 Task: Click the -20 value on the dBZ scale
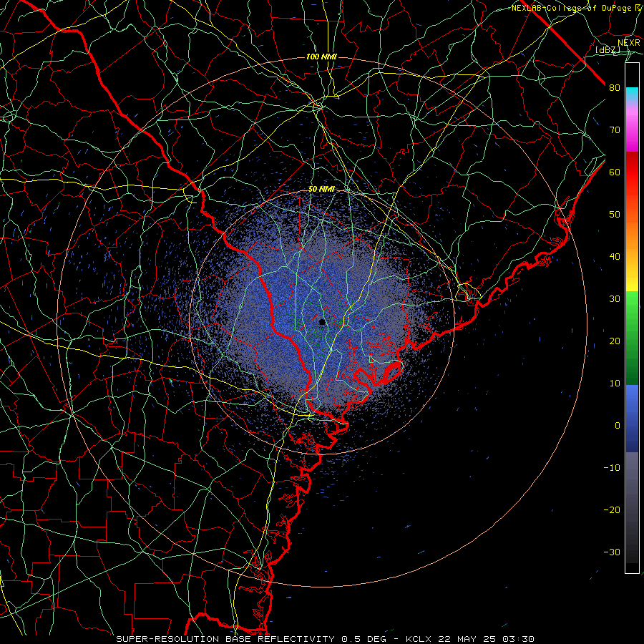tap(612, 510)
